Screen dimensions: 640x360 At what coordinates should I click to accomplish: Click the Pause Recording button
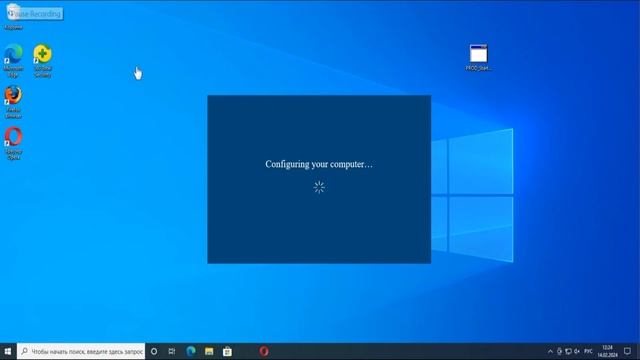tap(35, 13)
